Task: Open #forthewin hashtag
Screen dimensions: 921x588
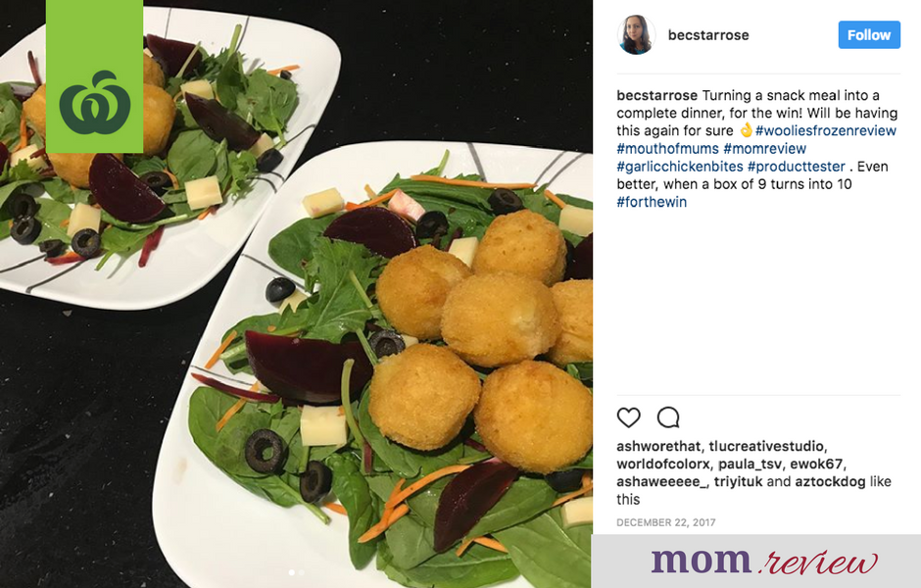Action: tap(652, 202)
